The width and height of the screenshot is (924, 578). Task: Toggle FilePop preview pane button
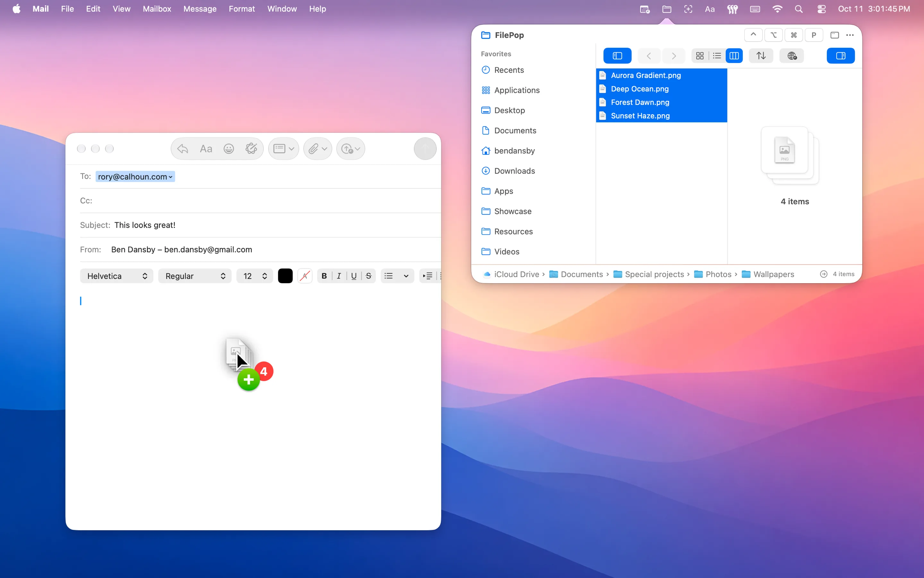pyautogui.click(x=840, y=56)
